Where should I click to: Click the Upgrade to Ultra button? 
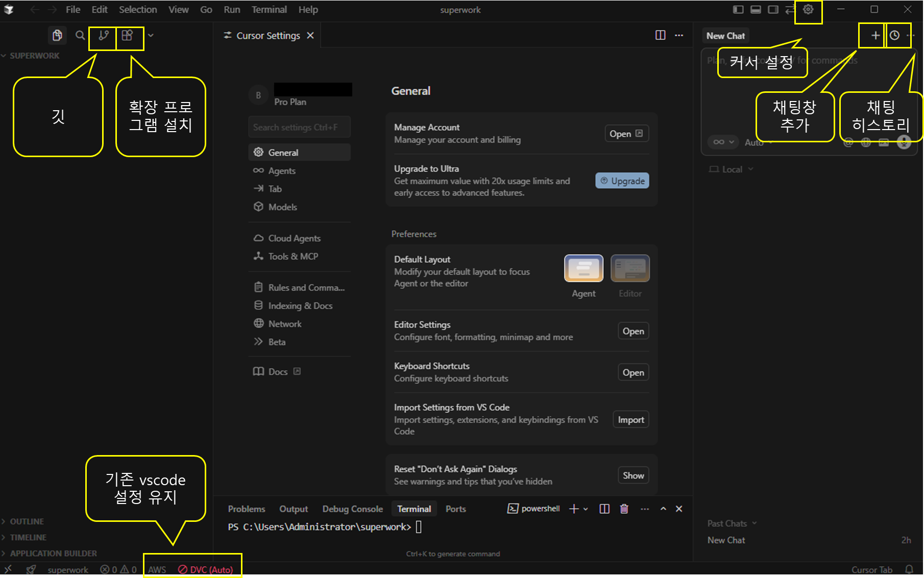[x=622, y=181]
